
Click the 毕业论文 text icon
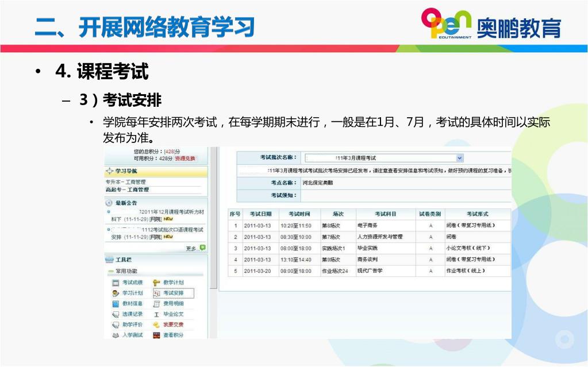156,314
